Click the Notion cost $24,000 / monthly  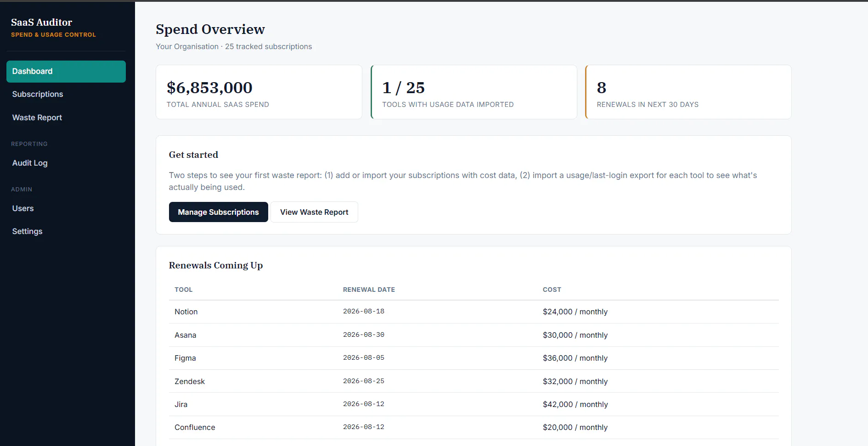pyautogui.click(x=575, y=312)
